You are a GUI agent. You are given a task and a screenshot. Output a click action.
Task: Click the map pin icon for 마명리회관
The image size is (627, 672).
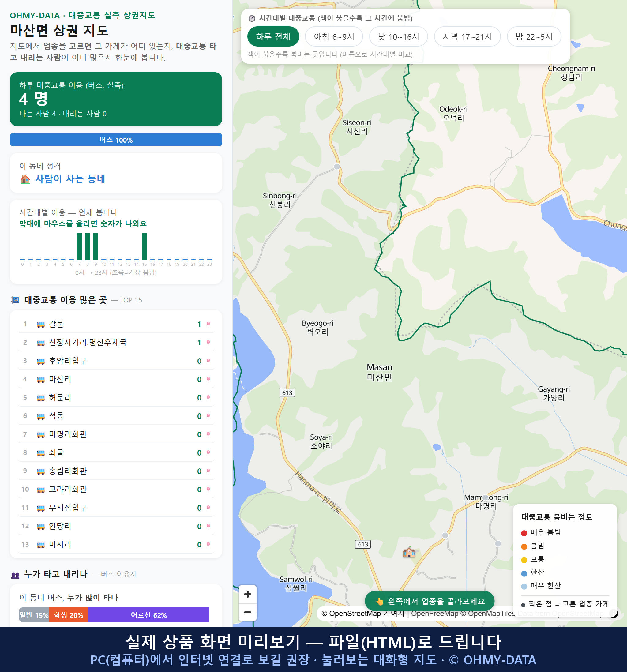(208, 434)
